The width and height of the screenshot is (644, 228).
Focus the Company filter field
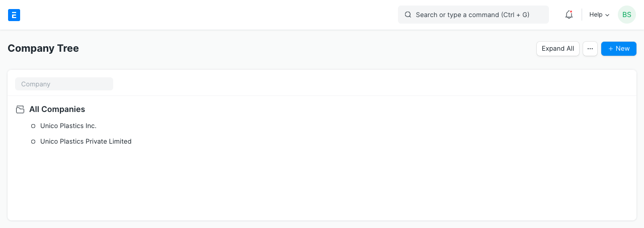tap(64, 84)
